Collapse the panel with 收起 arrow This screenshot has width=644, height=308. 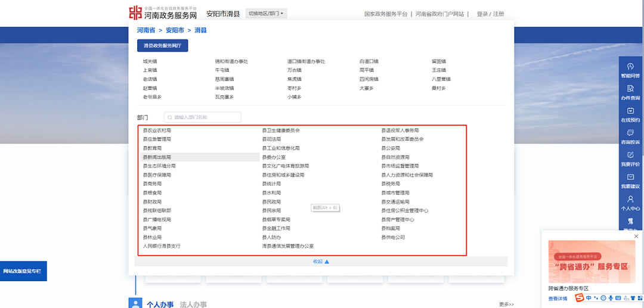tap(321, 262)
